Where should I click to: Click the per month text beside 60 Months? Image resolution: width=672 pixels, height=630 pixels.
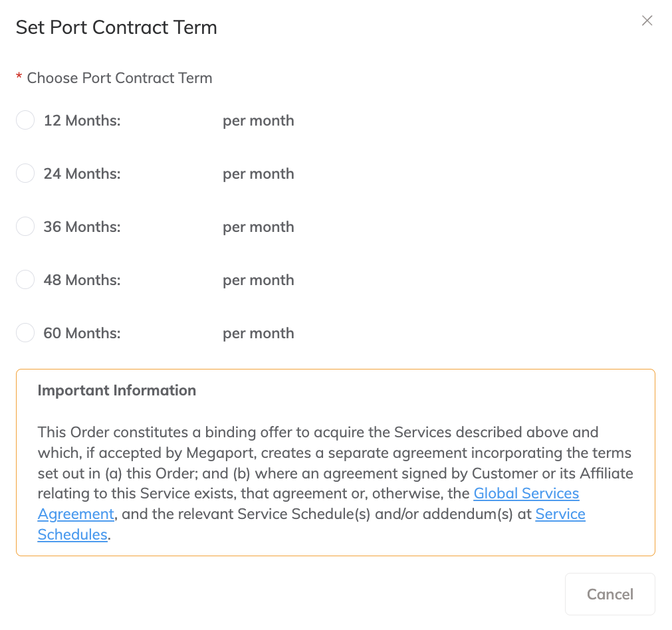pos(258,333)
